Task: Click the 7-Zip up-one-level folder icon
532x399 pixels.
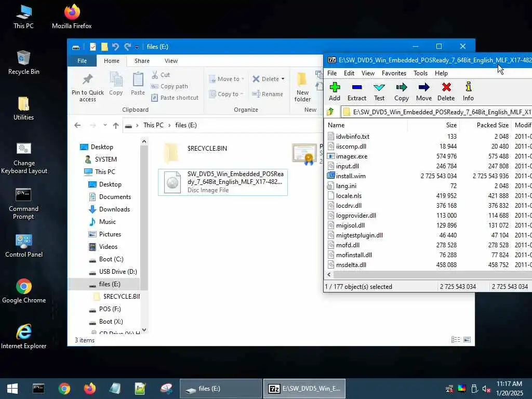Action: point(330,112)
